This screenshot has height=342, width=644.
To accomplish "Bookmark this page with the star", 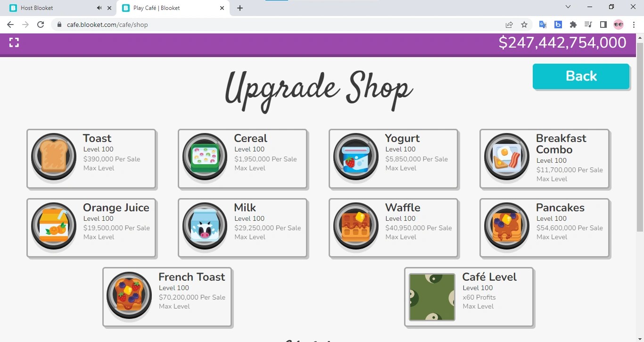I will coord(524,25).
